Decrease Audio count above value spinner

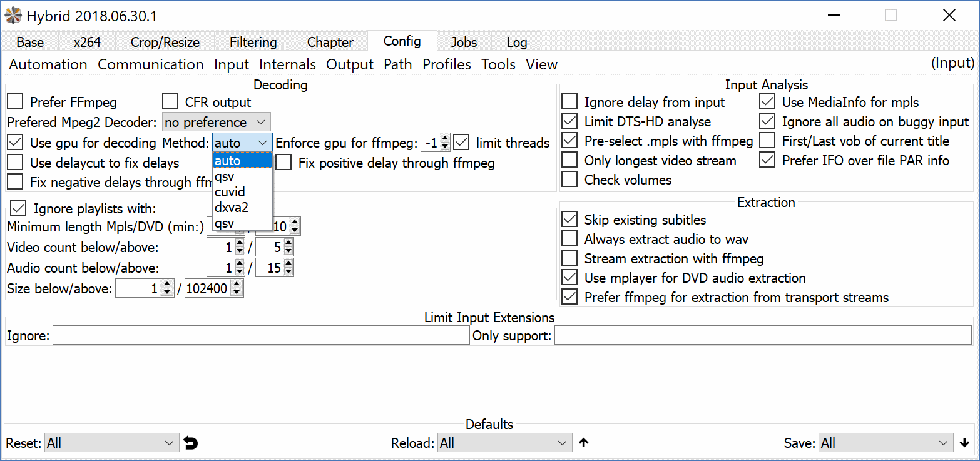click(x=288, y=272)
